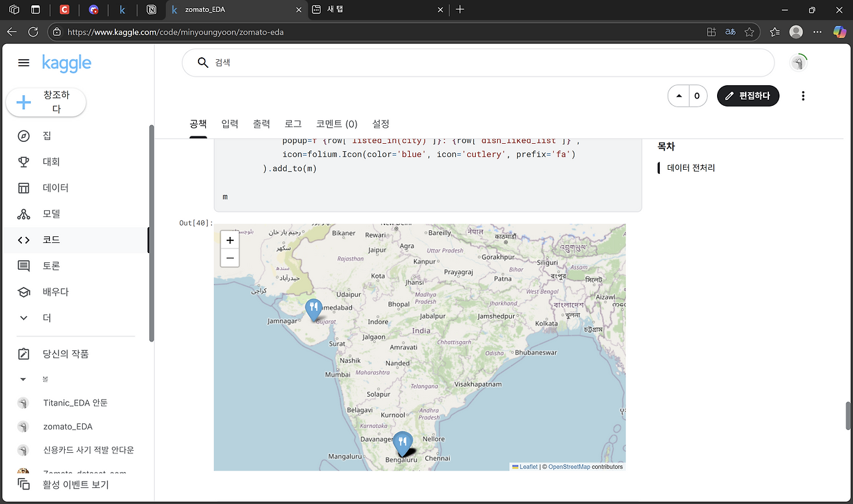This screenshot has height=504, width=853.
Task: Switch to the 입력 tab
Action: pyautogui.click(x=230, y=124)
